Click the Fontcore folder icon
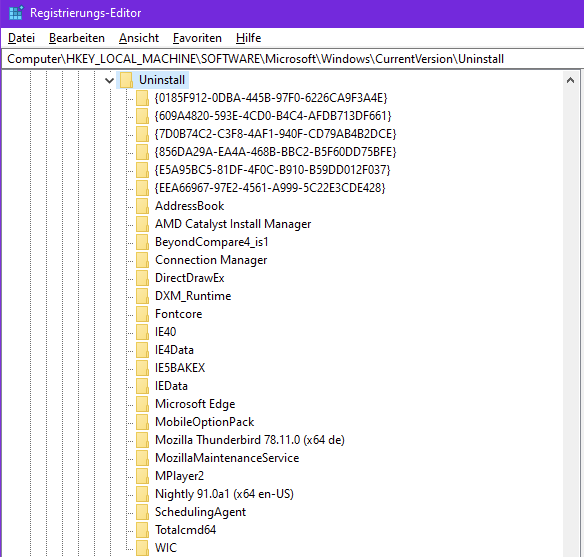 coord(142,314)
